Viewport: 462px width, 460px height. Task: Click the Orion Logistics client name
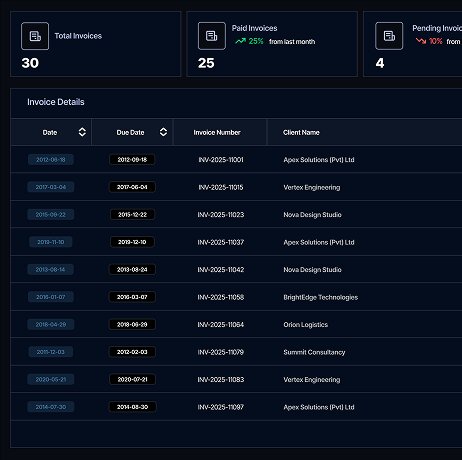click(x=306, y=325)
